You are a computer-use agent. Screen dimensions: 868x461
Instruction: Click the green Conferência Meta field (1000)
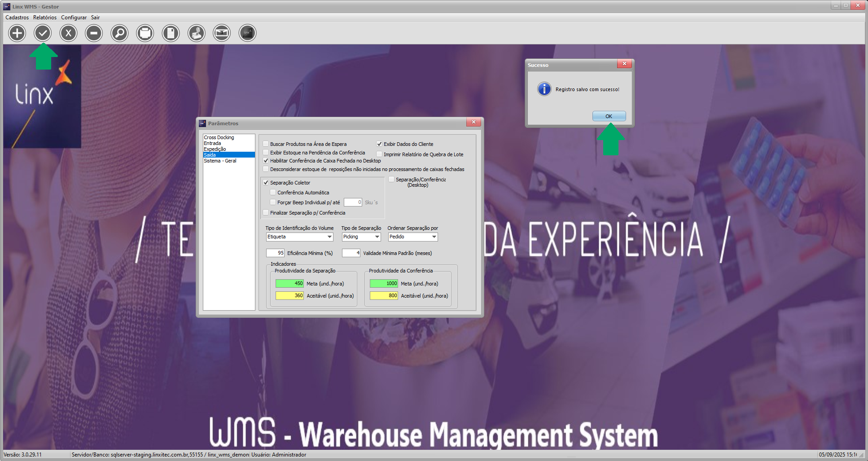pyautogui.click(x=384, y=284)
